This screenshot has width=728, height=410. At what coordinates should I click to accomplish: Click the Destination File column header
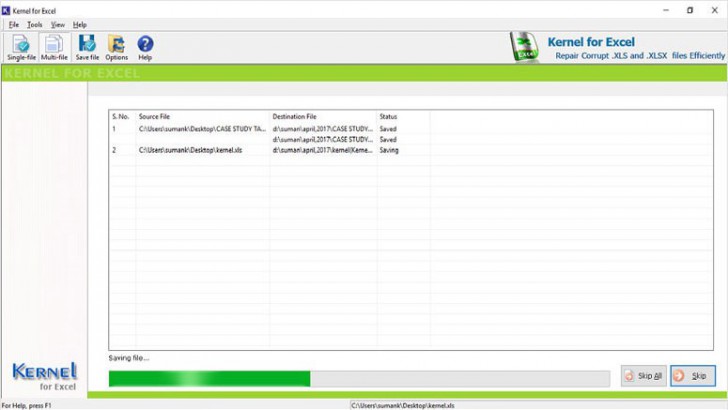tap(294, 117)
